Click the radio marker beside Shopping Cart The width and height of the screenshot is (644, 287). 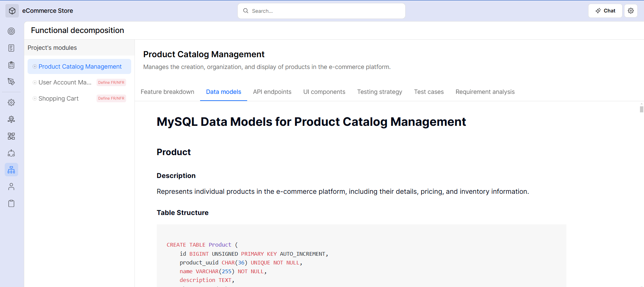pos(35,99)
